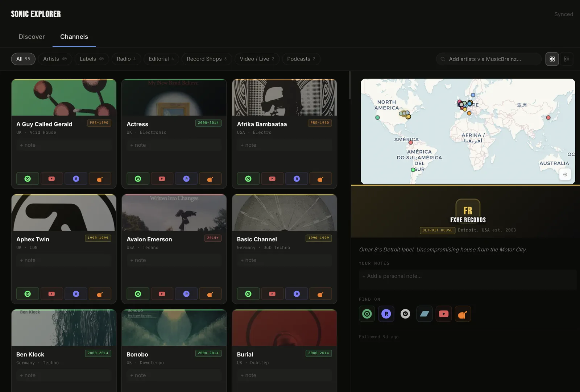Click the Basic Channel artist name
Image resolution: width=580 pixels, height=392 pixels.
257,239
